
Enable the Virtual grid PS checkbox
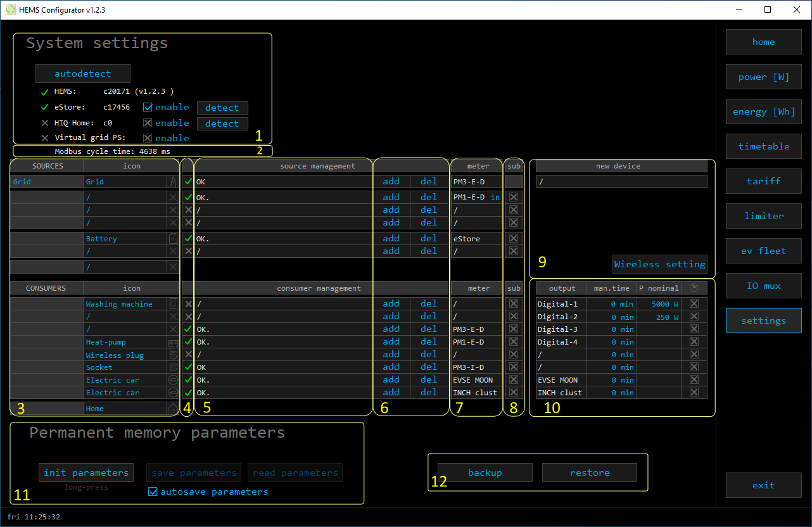click(148, 138)
